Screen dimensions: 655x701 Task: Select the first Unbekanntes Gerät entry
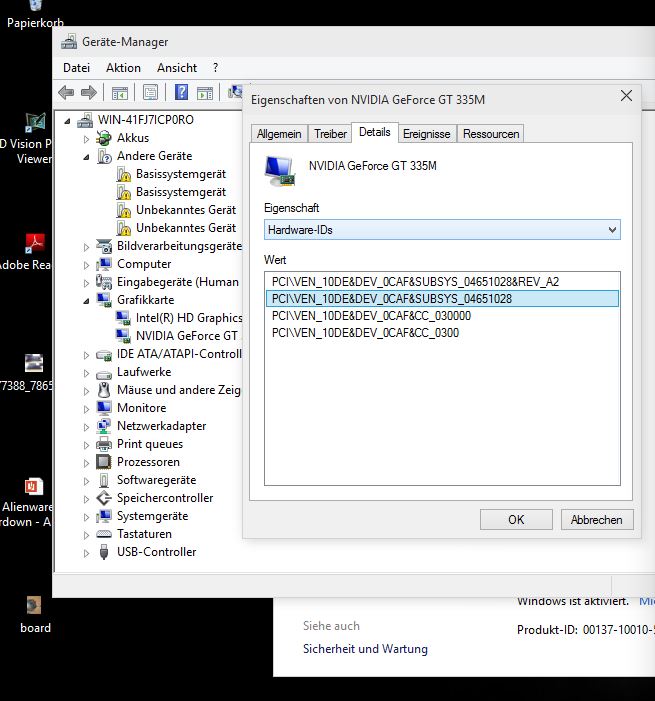tap(186, 210)
